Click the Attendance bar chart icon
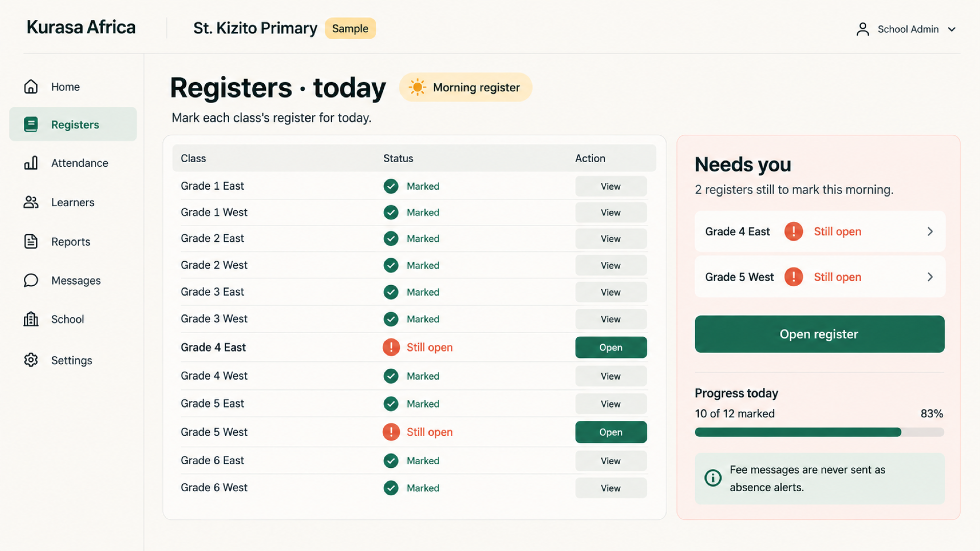 [x=31, y=163]
